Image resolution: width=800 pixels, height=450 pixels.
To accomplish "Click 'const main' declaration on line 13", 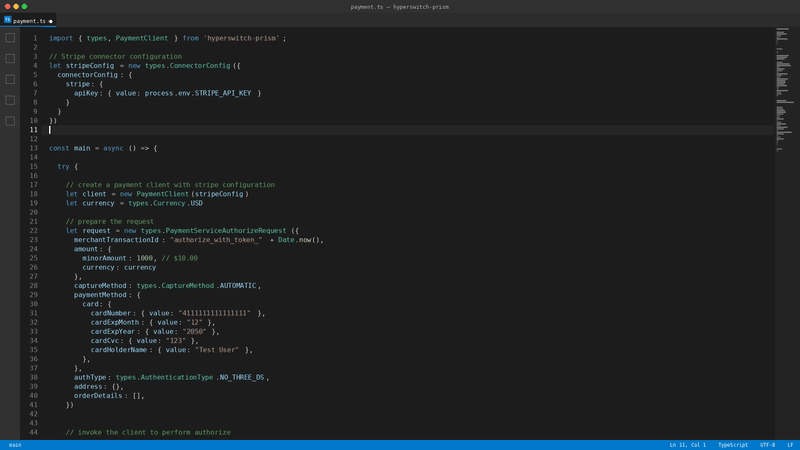I will click(x=69, y=148).
